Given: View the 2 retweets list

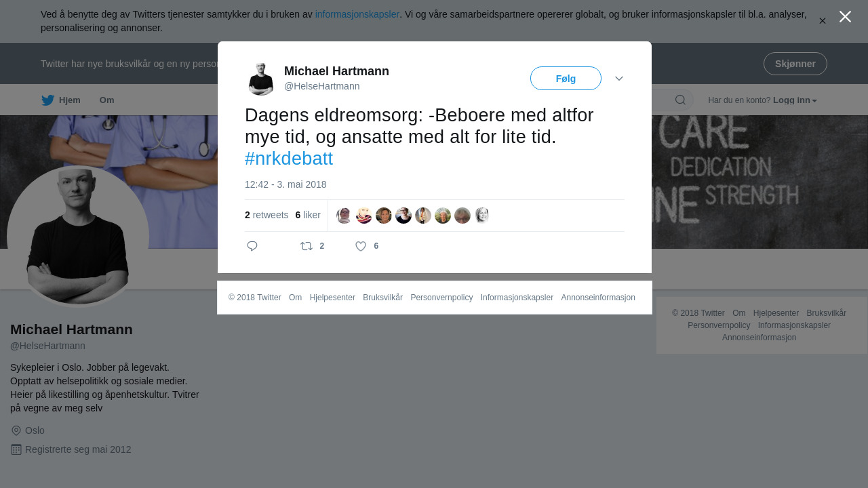Looking at the screenshot, I should (x=267, y=215).
